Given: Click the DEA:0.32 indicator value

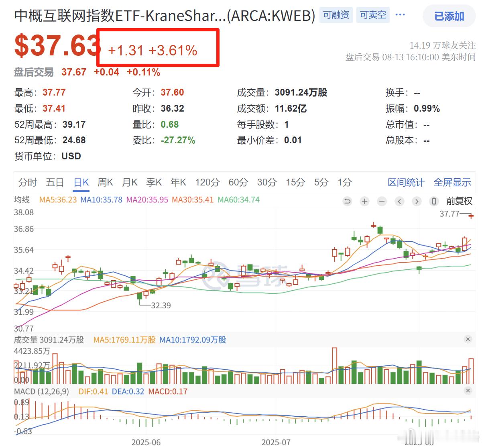Looking at the screenshot, I should [128, 391].
